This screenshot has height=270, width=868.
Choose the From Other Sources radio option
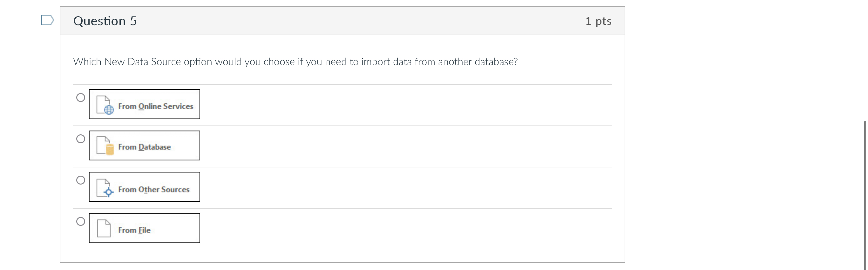coord(80,180)
